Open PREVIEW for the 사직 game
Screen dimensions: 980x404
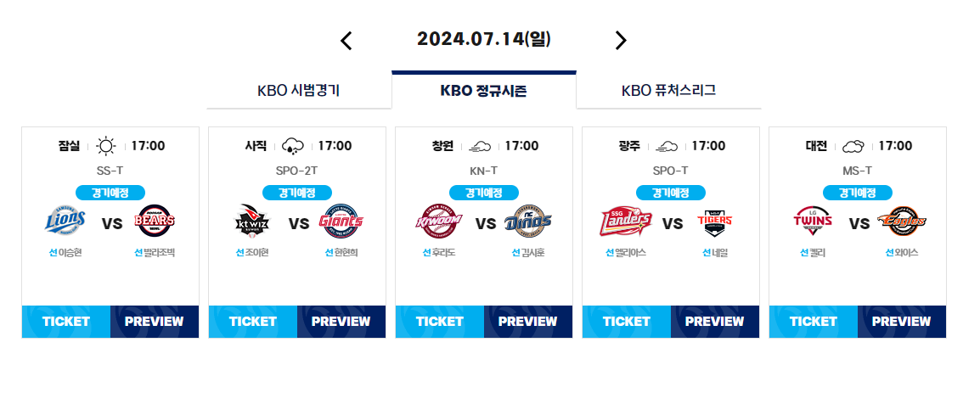pos(341,322)
